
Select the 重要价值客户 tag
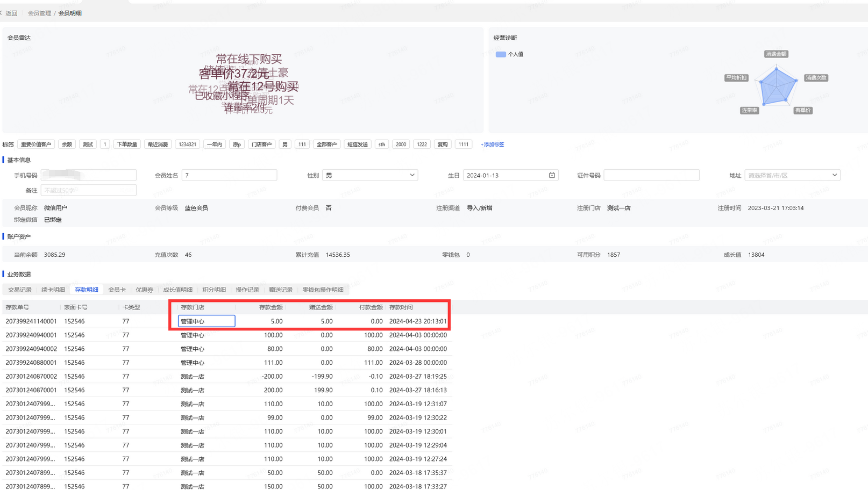point(36,145)
